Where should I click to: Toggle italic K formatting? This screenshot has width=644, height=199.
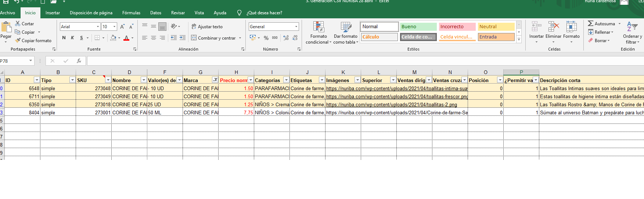pyautogui.click(x=72, y=38)
